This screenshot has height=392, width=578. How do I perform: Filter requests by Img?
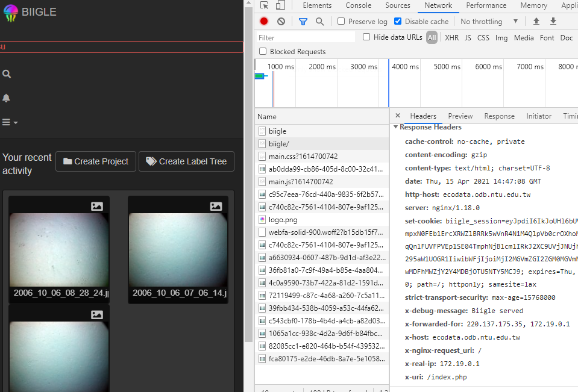coord(501,37)
